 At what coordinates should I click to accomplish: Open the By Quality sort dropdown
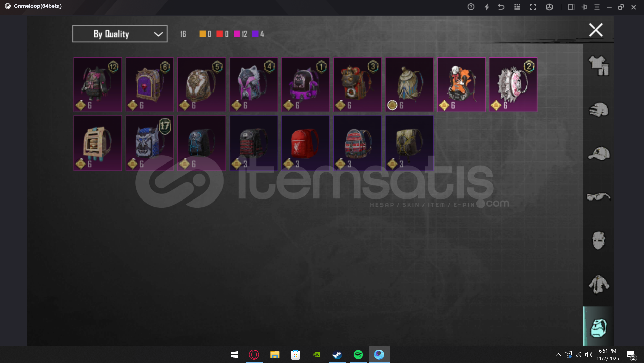[120, 34]
